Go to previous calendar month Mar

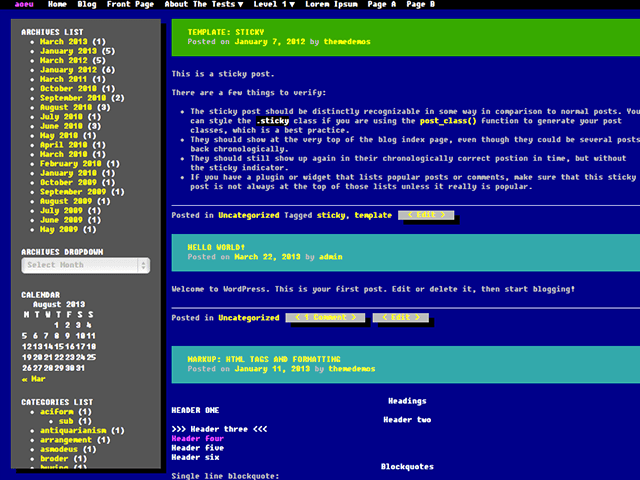click(x=33, y=379)
